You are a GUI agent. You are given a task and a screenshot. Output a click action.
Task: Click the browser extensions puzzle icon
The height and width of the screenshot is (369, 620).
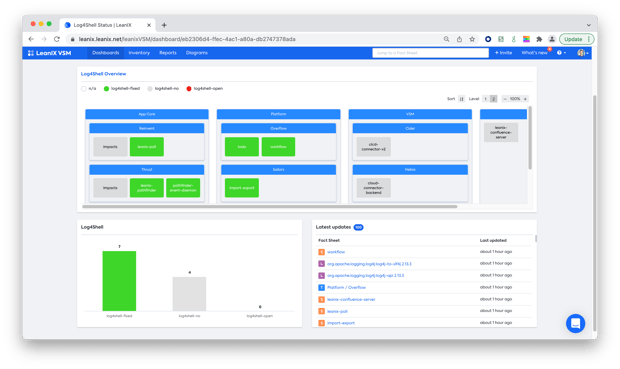point(539,39)
